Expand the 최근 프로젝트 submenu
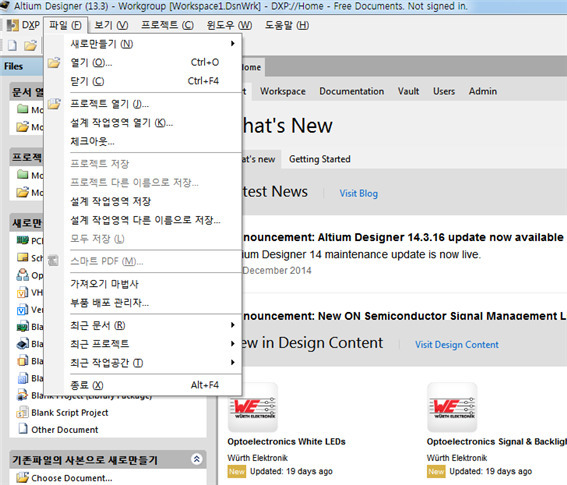The height and width of the screenshot is (485, 567). [144, 344]
